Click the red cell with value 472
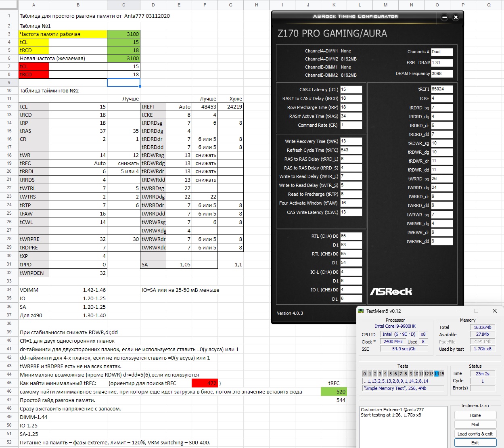Screen dimensions: 504x448 pyautogui.click(x=205, y=383)
